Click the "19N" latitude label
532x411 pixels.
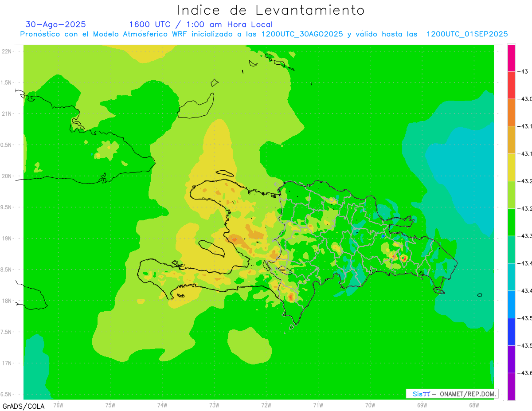coord(8,239)
